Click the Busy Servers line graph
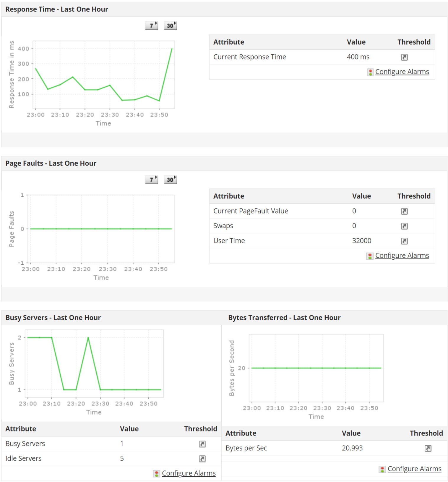Screen dimensions: 448x482 (95, 364)
